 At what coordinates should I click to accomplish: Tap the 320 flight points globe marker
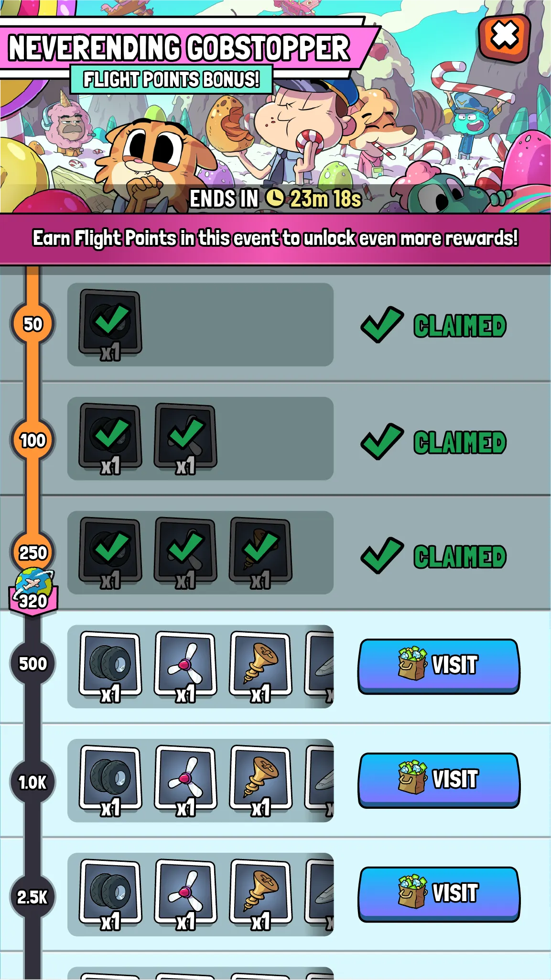coord(33,592)
